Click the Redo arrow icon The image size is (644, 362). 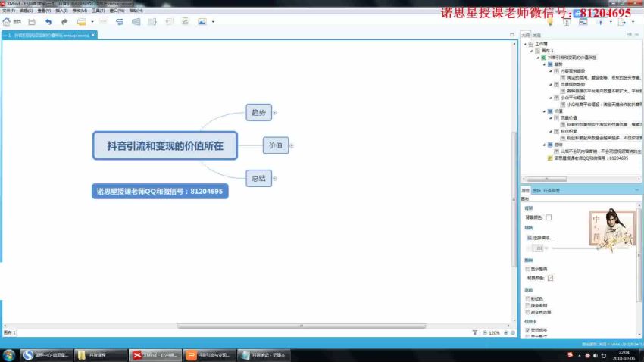[64, 22]
